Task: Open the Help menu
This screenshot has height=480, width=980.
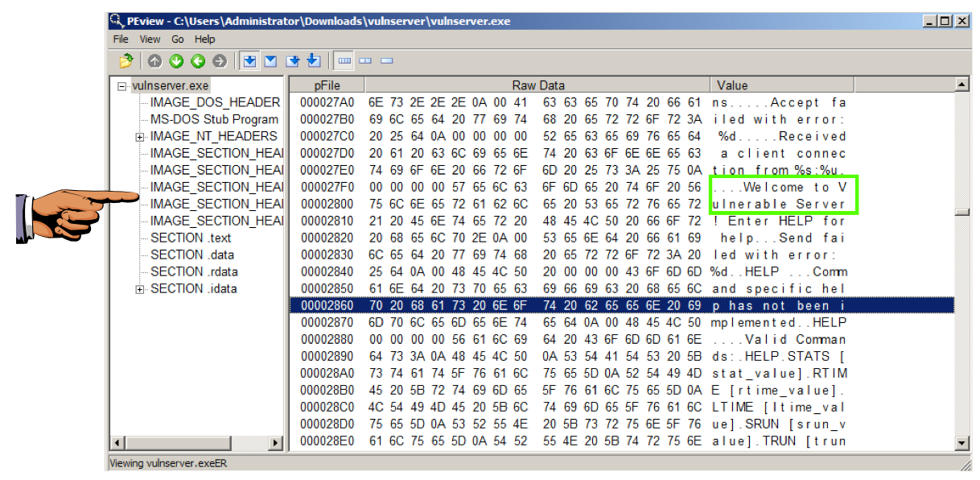Action: [x=204, y=39]
